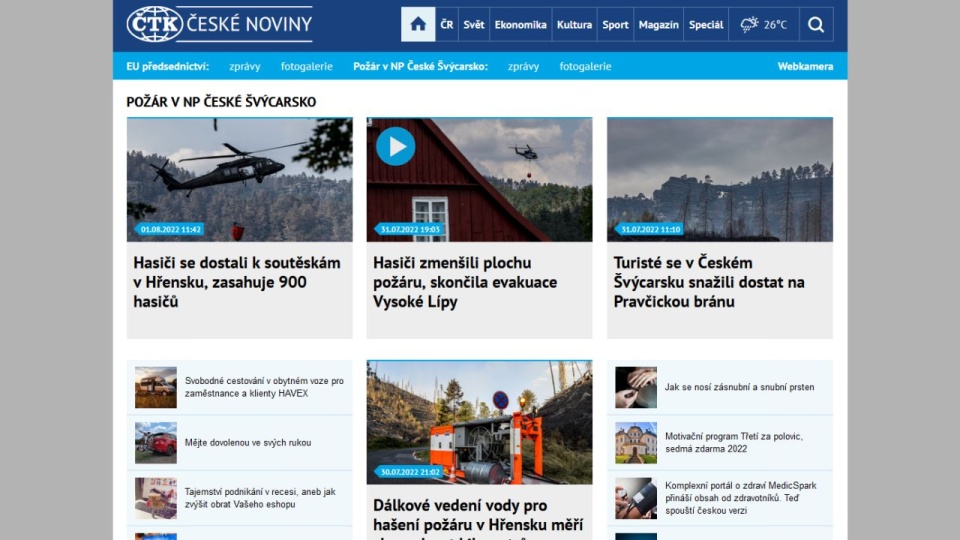The width and height of the screenshot is (960, 540).
Task: Open the Speciál menu item
Action: pos(706,24)
